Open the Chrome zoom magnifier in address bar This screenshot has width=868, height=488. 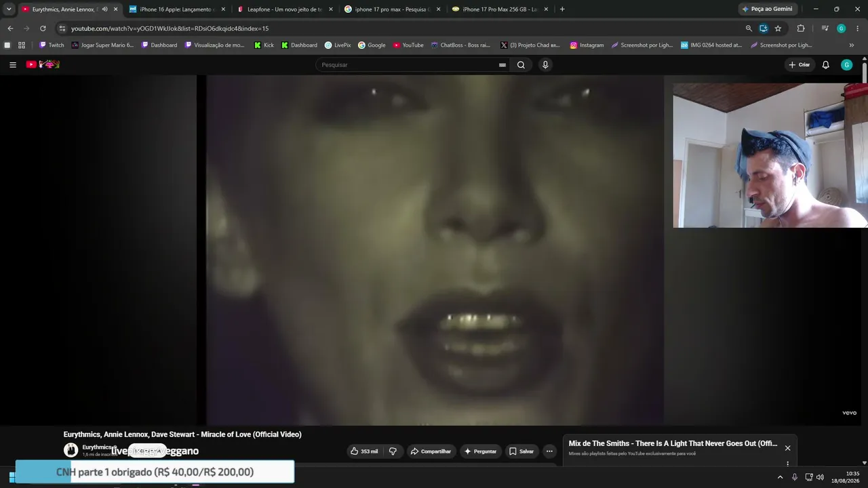pos(749,28)
